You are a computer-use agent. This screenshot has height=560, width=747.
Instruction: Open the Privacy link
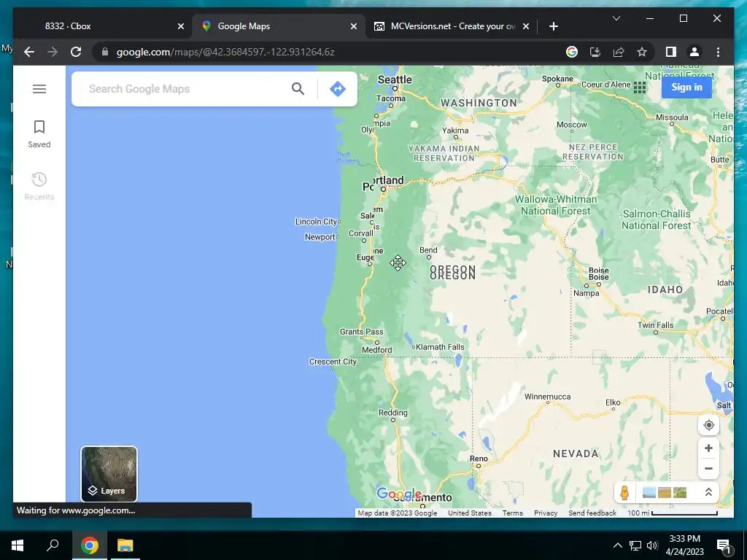(546, 513)
